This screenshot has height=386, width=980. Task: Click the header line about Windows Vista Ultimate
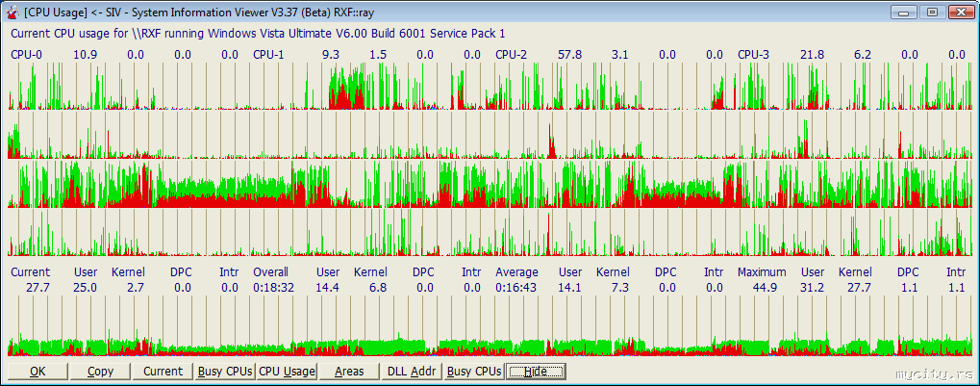[x=258, y=33]
